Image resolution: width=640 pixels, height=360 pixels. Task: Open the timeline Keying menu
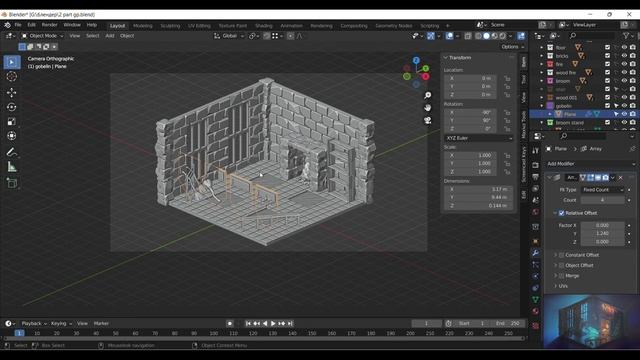(61, 323)
